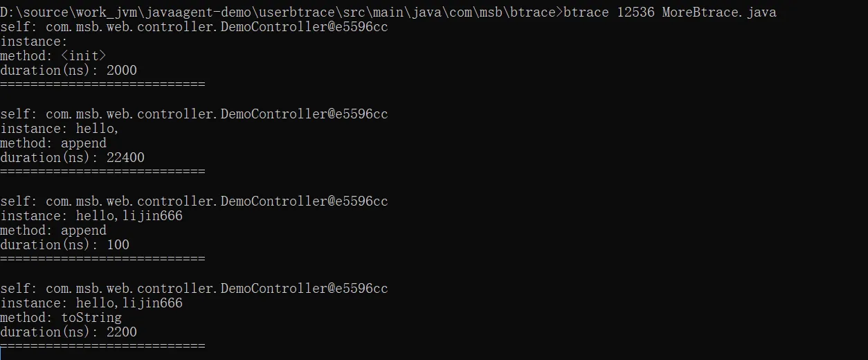Click the blinking cursor at the console bottom
The width and height of the screenshot is (868, 360).
click(1, 354)
